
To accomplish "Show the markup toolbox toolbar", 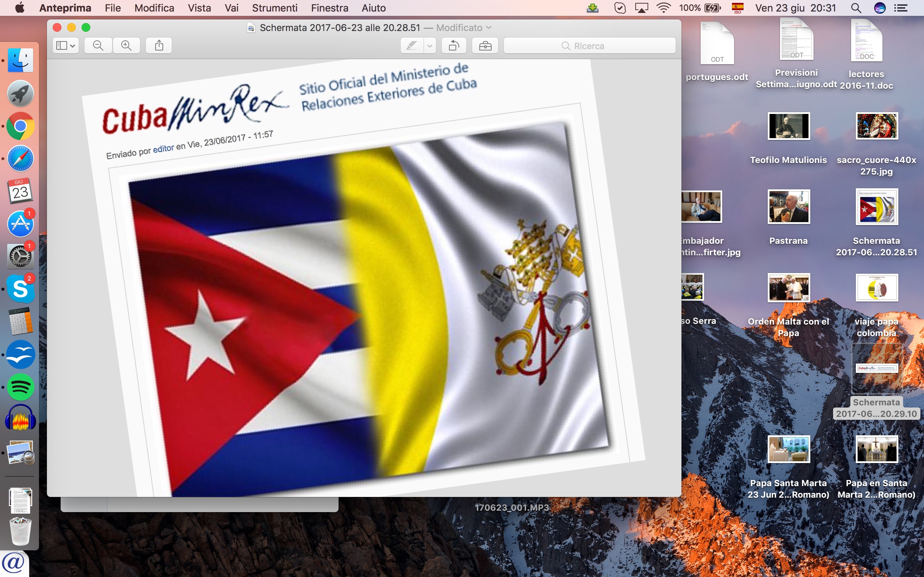I will [485, 46].
